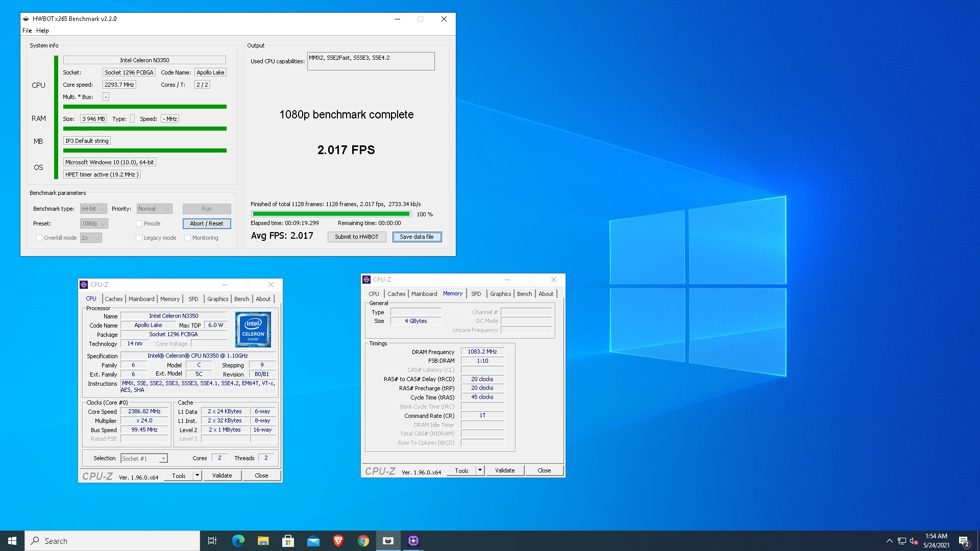Open Help menu in HWBOT
Screen dimensions: 980x551
(x=42, y=31)
